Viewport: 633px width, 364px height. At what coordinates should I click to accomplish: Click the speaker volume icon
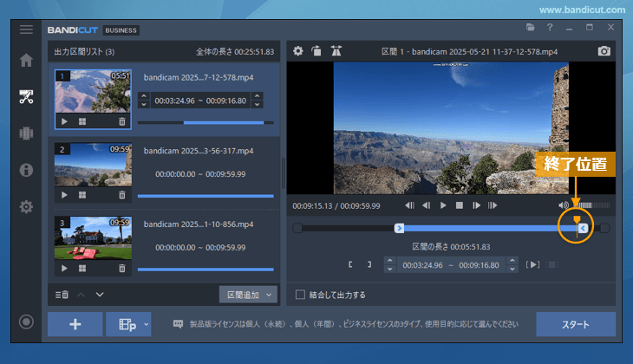point(564,205)
